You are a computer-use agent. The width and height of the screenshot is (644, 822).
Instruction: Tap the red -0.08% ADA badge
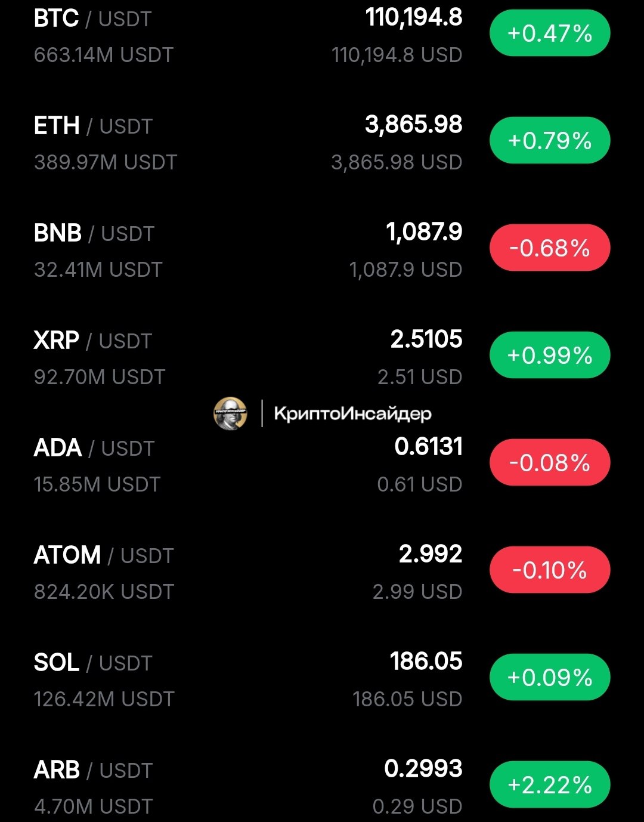(549, 463)
